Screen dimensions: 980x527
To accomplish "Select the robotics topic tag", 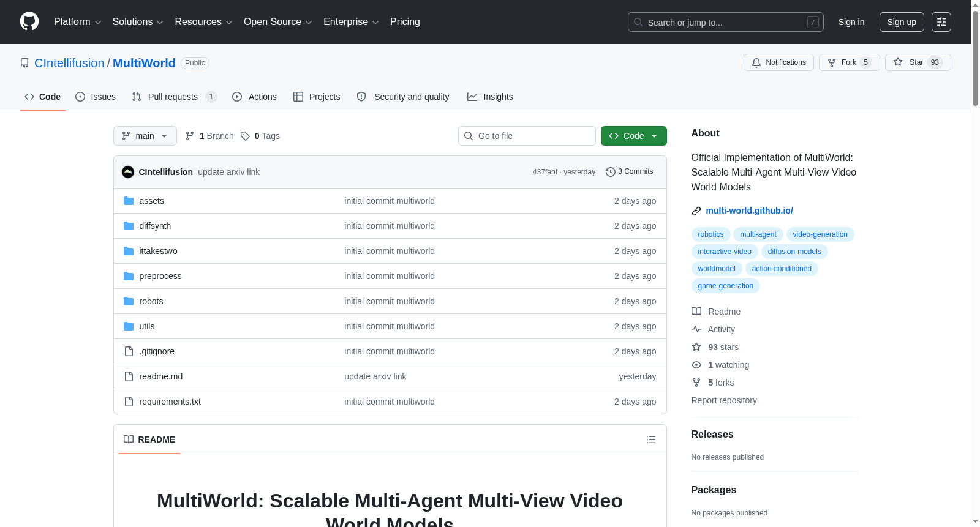I will coord(710,234).
